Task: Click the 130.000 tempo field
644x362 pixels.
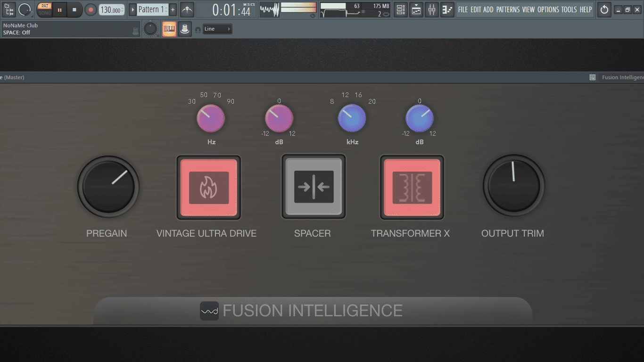Action: pyautogui.click(x=112, y=9)
